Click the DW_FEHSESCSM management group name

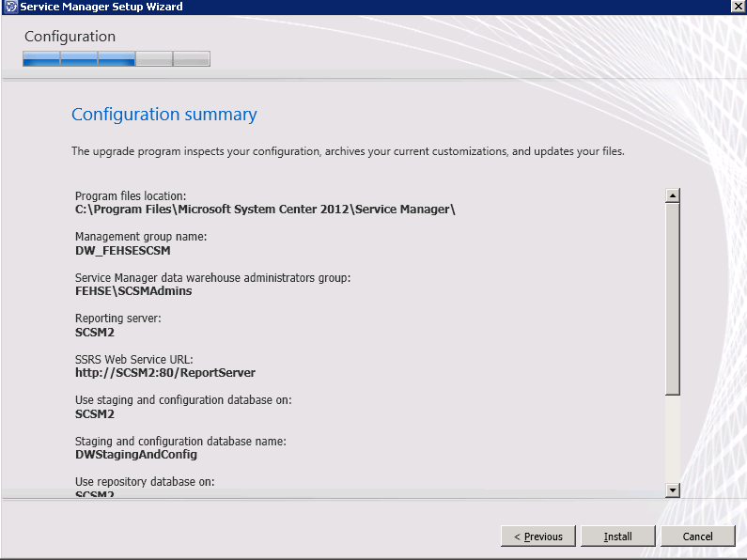pos(123,251)
